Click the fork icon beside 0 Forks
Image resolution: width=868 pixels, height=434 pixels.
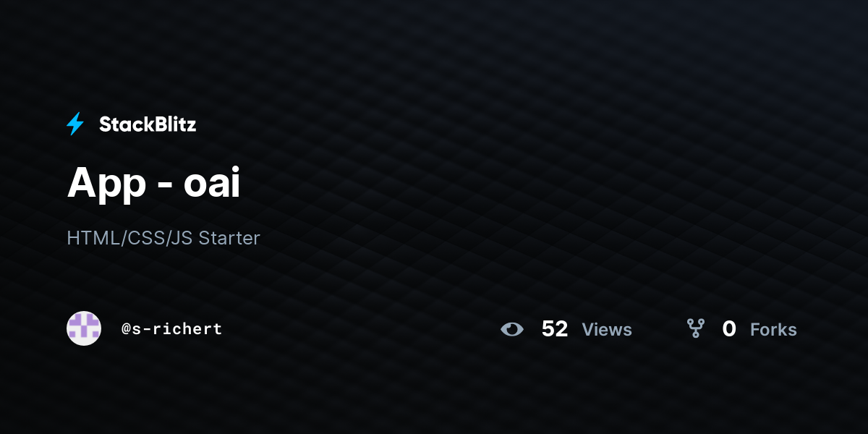(696, 329)
